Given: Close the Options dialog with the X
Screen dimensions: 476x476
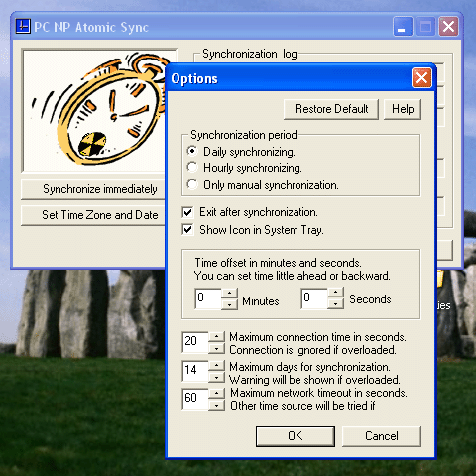Looking at the screenshot, I should click(x=421, y=78).
